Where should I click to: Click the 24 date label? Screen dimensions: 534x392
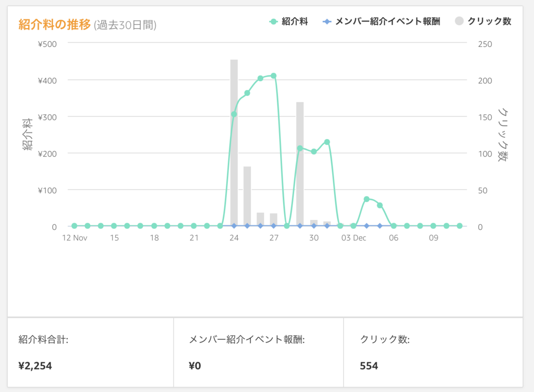click(x=234, y=238)
